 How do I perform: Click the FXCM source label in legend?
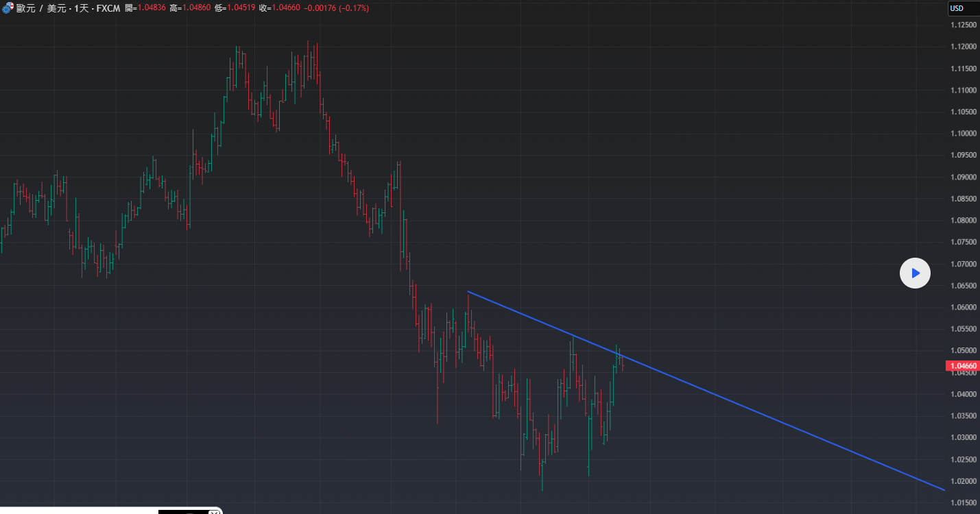pos(108,8)
